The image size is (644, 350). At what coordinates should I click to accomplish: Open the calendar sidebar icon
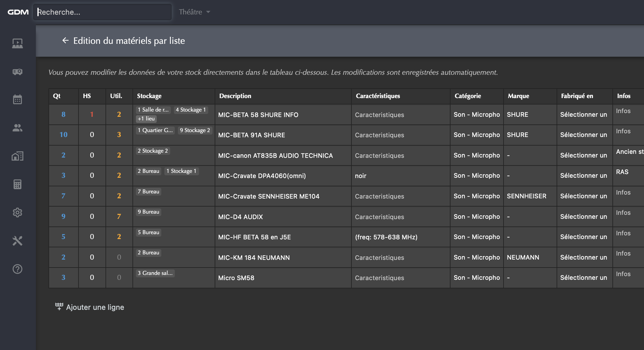click(17, 99)
